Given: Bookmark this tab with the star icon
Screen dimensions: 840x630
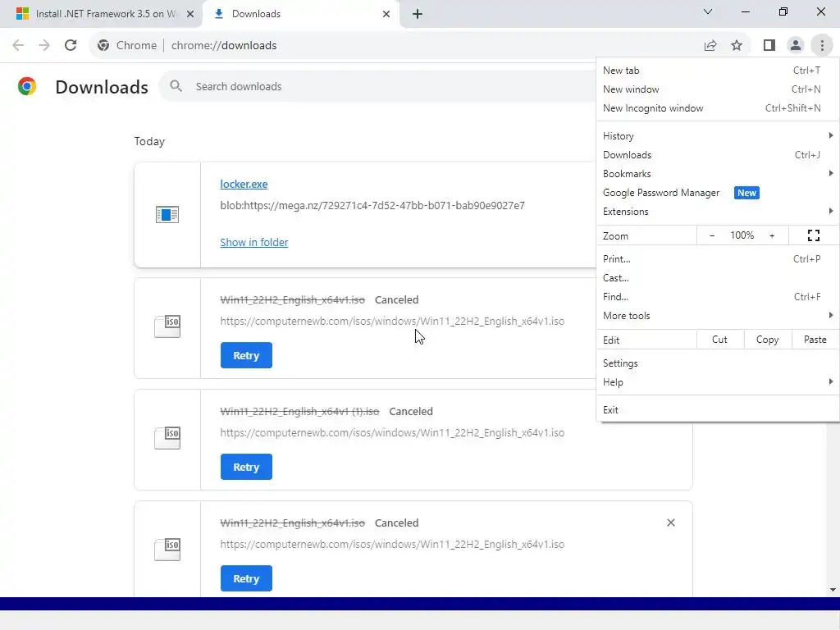Looking at the screenshot, I should click(x=737, y=46).
